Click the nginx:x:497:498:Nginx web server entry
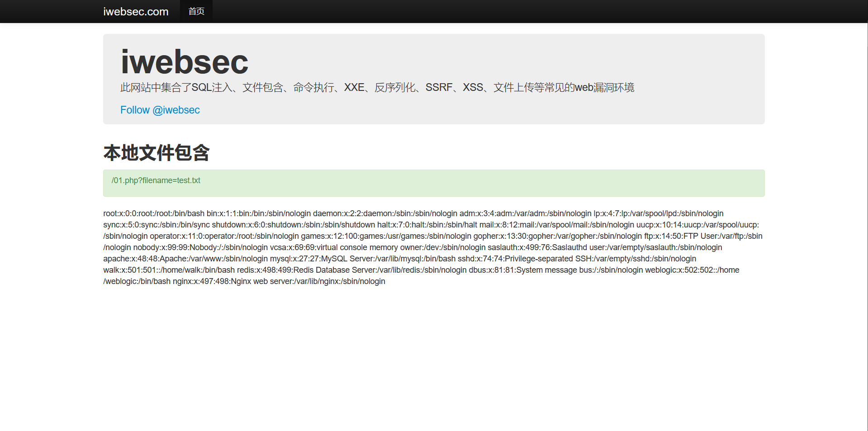The height and width of the screenshot is (431, 868). coord(279,281)
